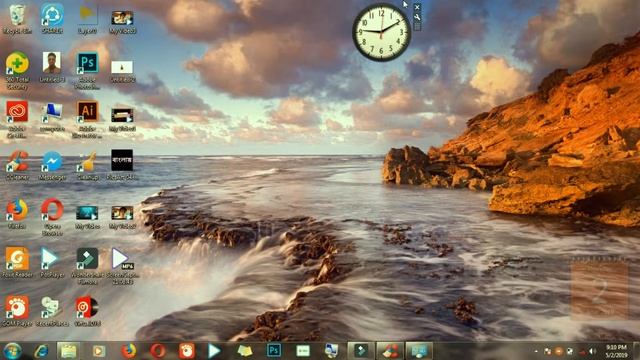
Task: Show hidden system tray icons
Action: (x=536, y=351)
